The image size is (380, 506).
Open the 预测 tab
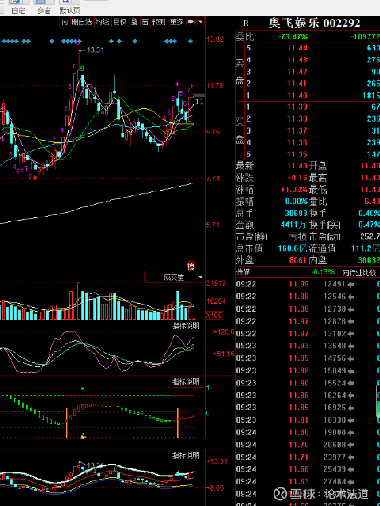coord(159,22)
